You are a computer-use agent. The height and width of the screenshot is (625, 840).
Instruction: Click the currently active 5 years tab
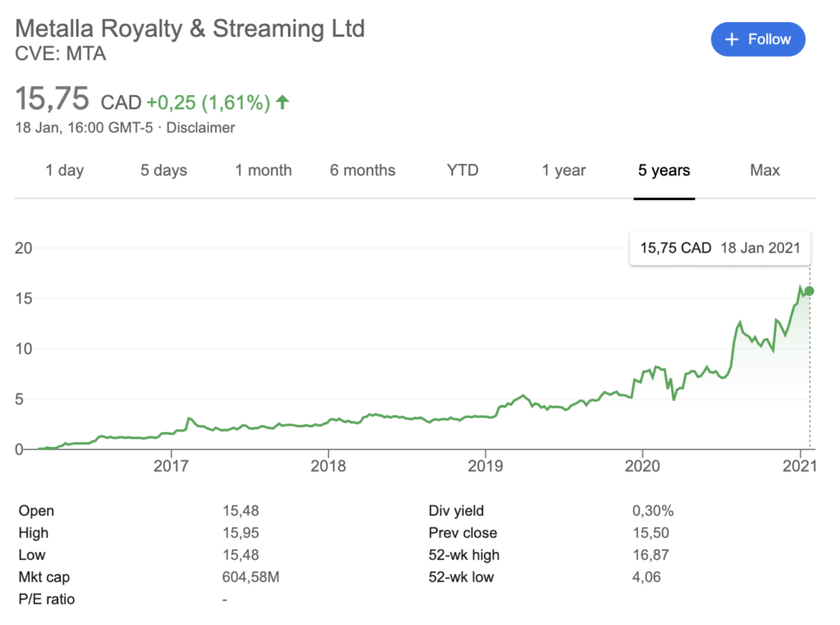point(664,171)
